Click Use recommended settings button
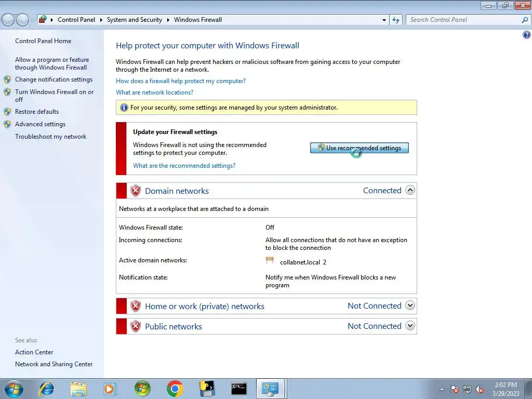The image size is (532, 399). point(360,148)
